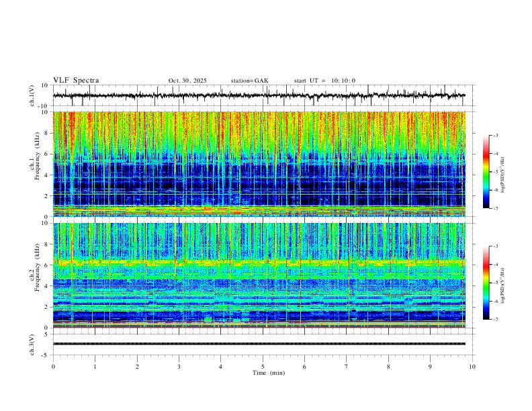Screen dimensions: 532x411
Task: Click time-axis tick label "8"
Action: click(388, 367)
